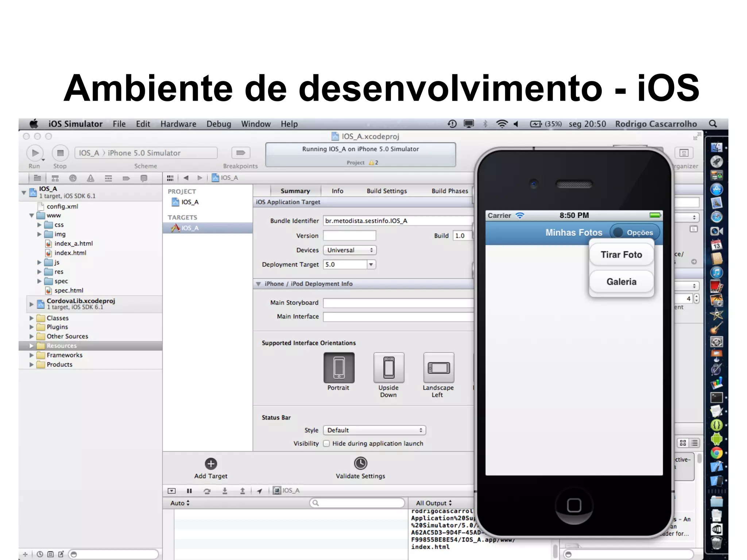This screenshot has height=560, width=747.
Task: Expand the Plugins group
Action: (x=31, y=327)
